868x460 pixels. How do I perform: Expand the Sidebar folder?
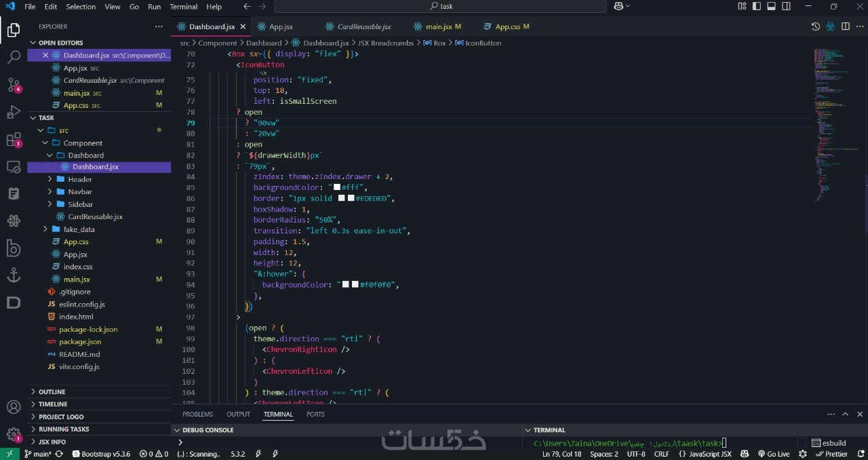(99, 204)
